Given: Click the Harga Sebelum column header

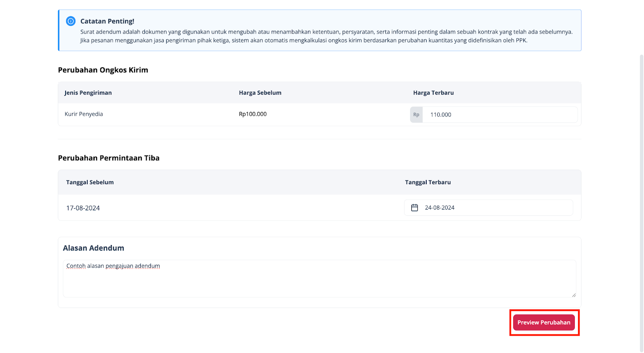Looking at the screenshot, I should [260, 93].
